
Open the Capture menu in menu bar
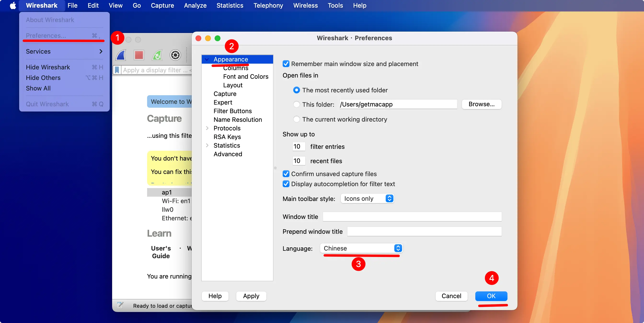tap(162, 6)
